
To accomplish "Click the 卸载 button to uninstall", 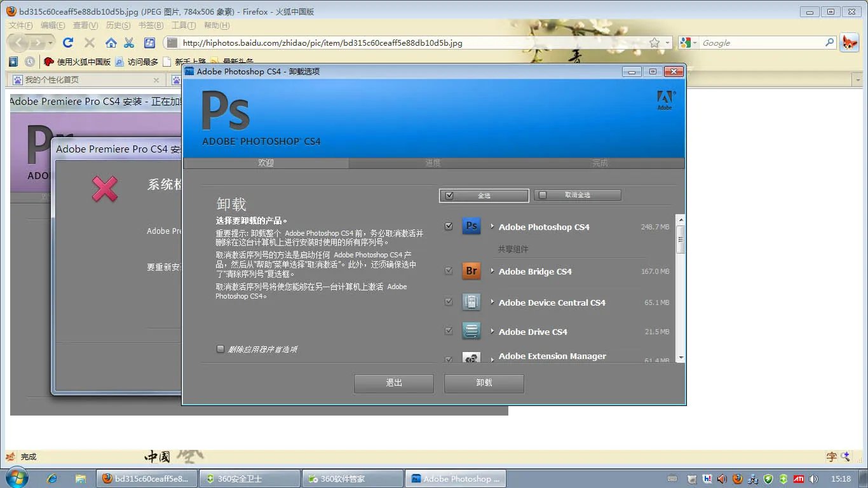I will (x=484, y=383).
